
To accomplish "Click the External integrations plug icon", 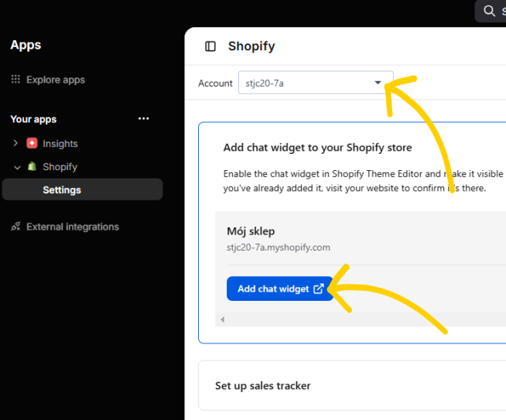I will 15,227.
